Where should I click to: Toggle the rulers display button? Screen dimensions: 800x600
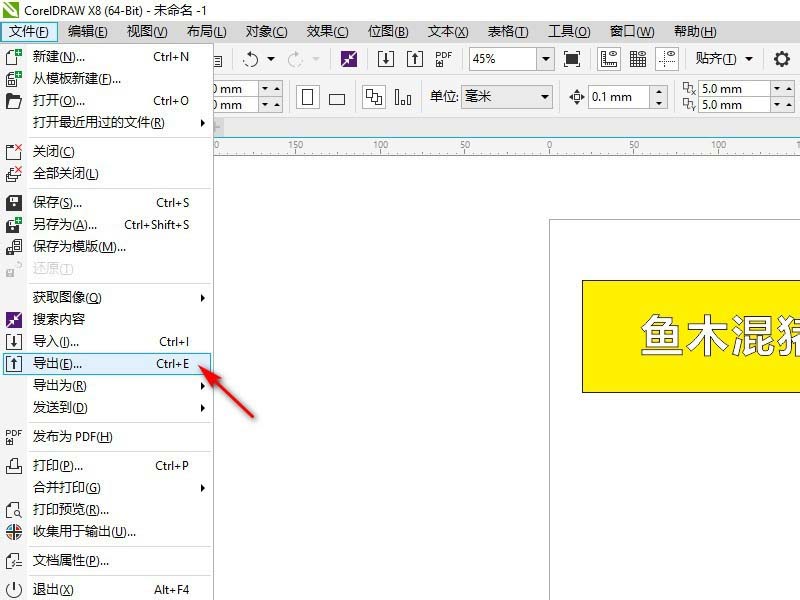coord(610,59)
